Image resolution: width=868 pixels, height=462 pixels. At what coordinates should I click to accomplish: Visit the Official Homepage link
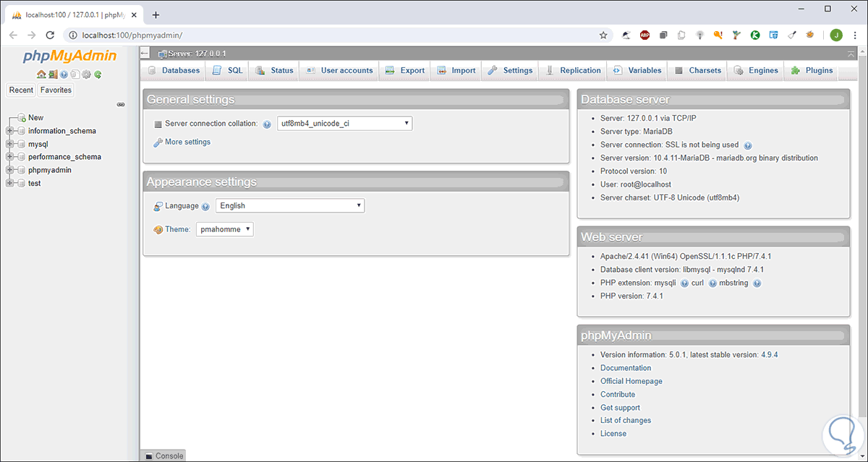click(631, 381)
